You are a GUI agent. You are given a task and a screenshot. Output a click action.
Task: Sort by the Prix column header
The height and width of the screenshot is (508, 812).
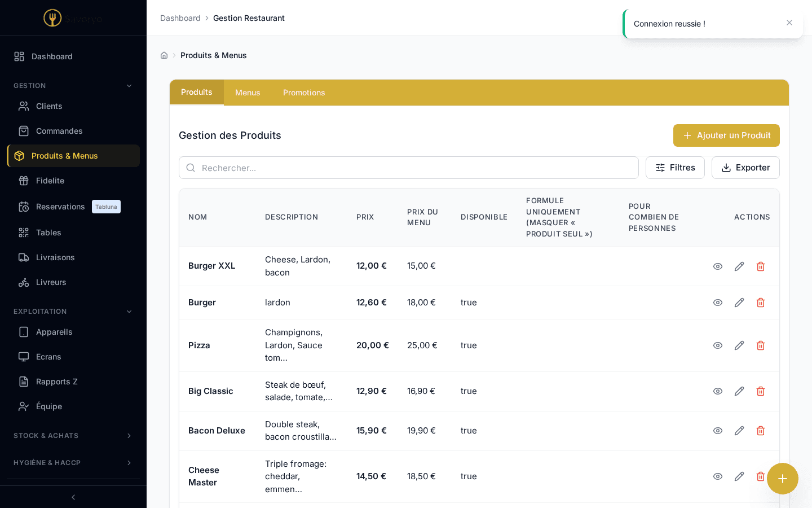(x=365, y=217)
